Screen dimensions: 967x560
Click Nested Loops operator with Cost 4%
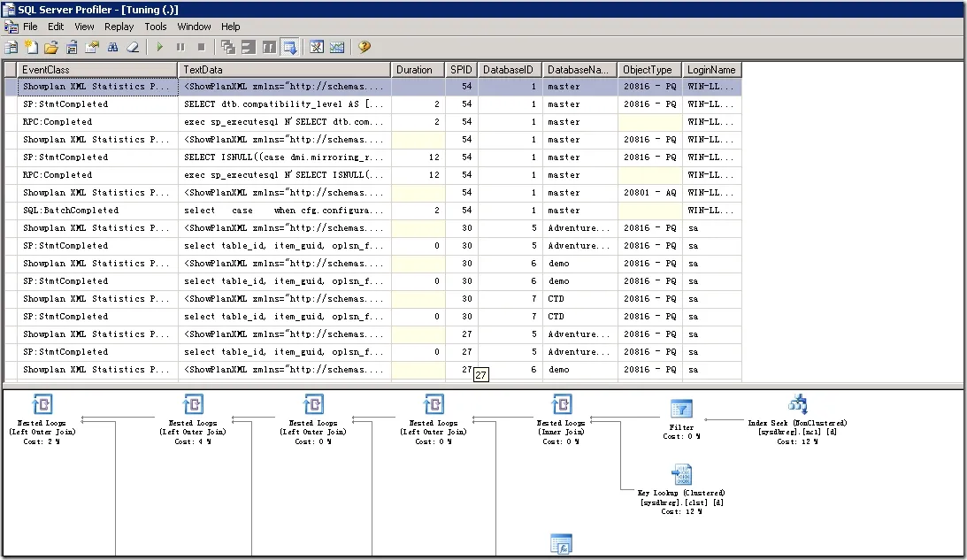[193, 418]
